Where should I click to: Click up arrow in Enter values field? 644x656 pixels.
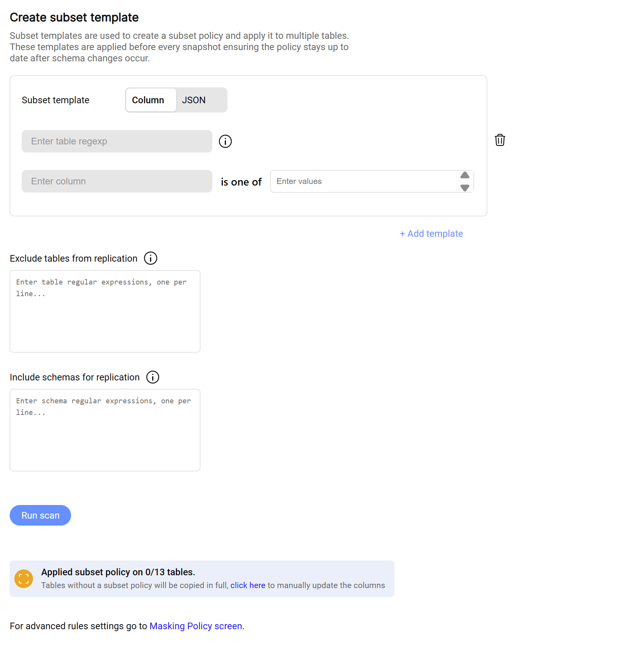[465, 175]
